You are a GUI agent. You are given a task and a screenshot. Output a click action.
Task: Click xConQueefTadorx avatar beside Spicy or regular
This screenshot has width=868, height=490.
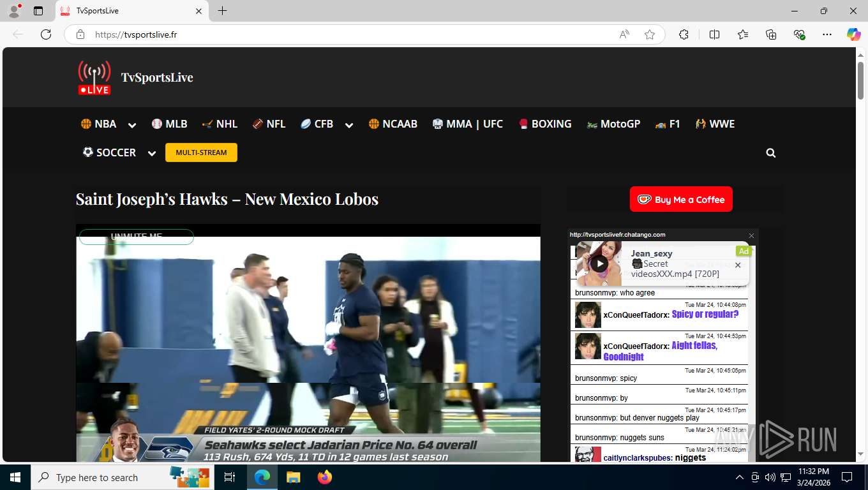tap(588, 315)
